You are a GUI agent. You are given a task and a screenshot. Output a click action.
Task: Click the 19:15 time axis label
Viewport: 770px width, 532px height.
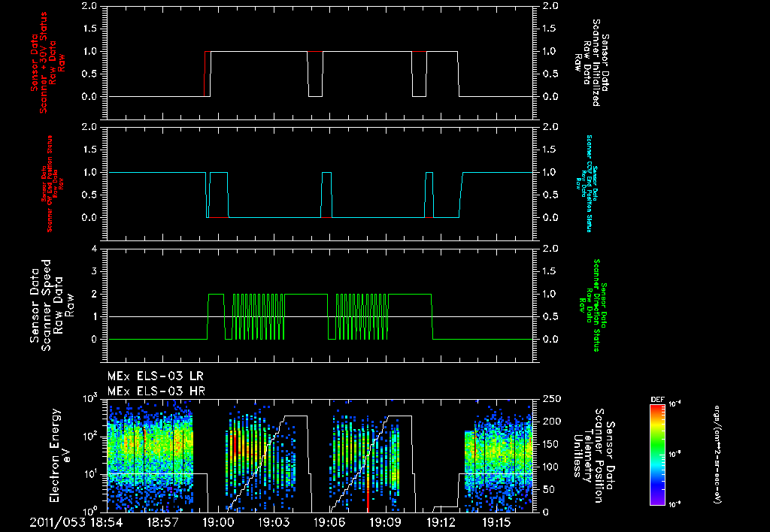[496, 522]
